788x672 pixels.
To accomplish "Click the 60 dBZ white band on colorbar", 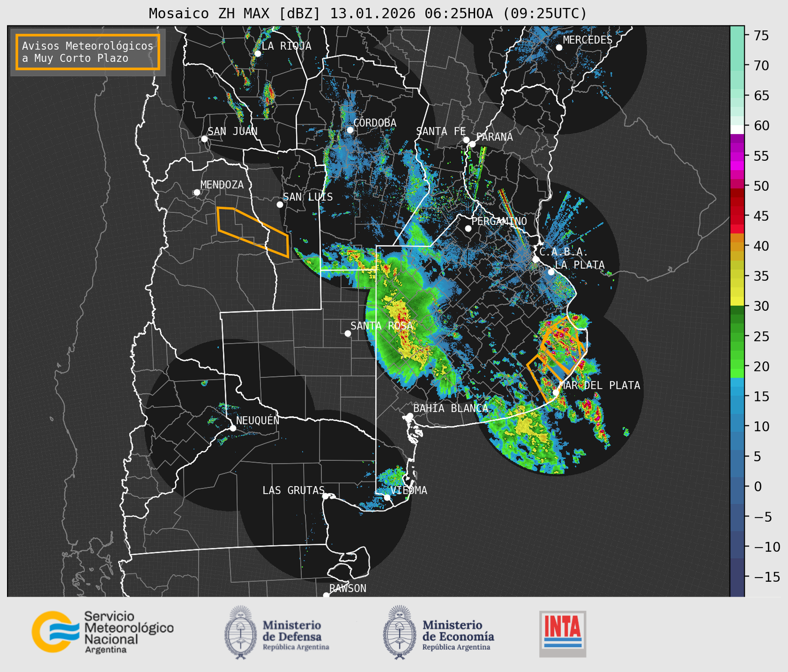I will point(737,129).
